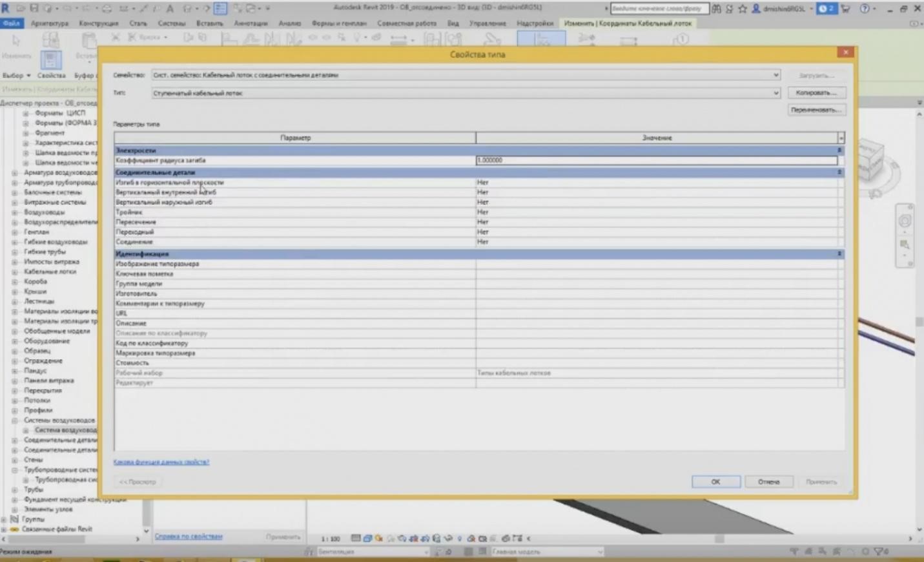Click the Отмена cancel button

pos(768,482)
